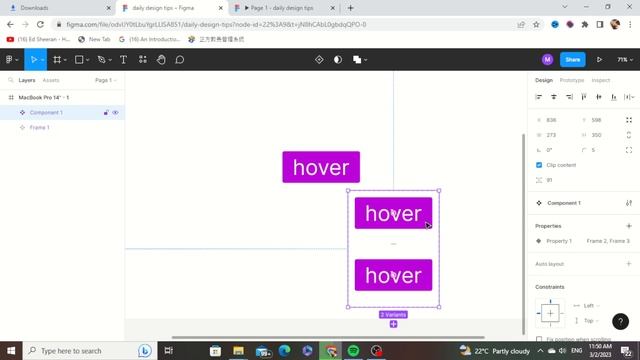Click the canvas horizontal scrollbar
This screenshot has width=640, height=360.
328,338
